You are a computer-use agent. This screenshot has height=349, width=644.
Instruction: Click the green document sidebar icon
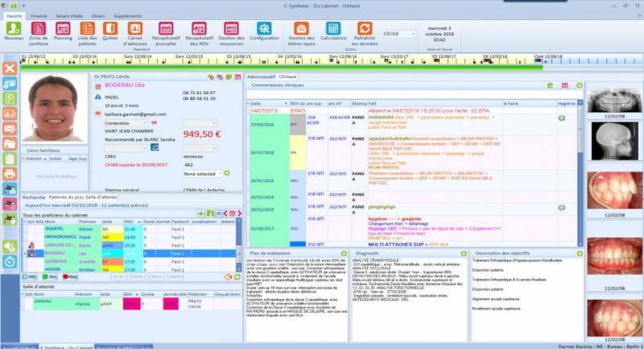tap(10, 98)
